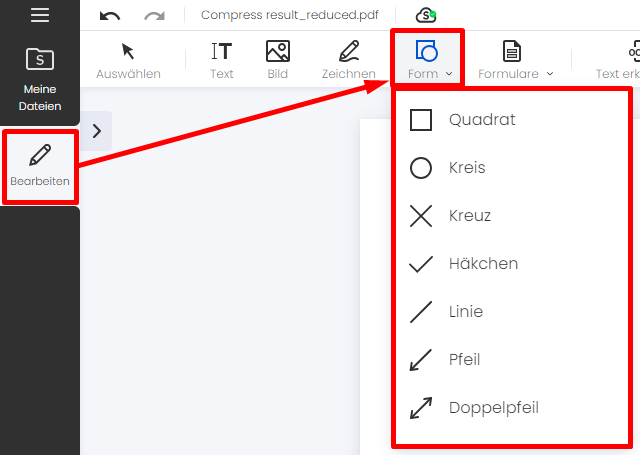
Task: Choose the Auswählen pointer tool
Action: 128,60
